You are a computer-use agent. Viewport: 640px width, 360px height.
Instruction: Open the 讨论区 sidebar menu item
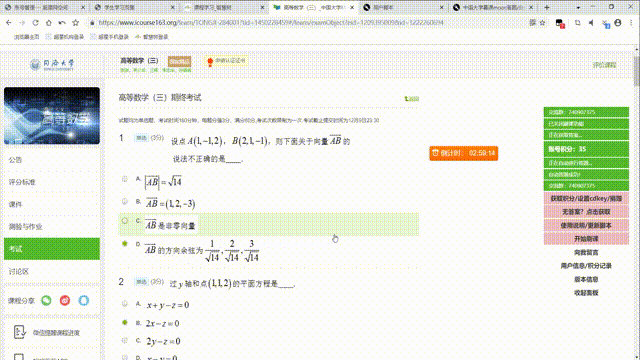point(52,271)
